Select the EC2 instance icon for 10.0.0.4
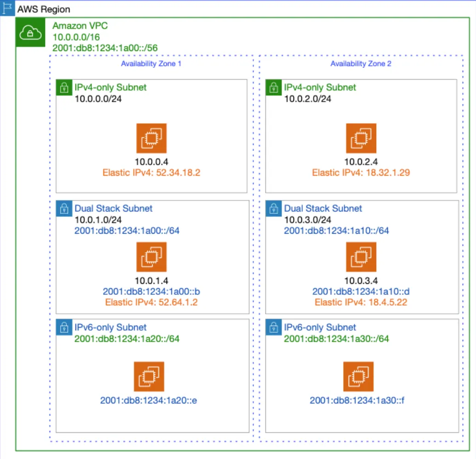 (x=151, y=138)
